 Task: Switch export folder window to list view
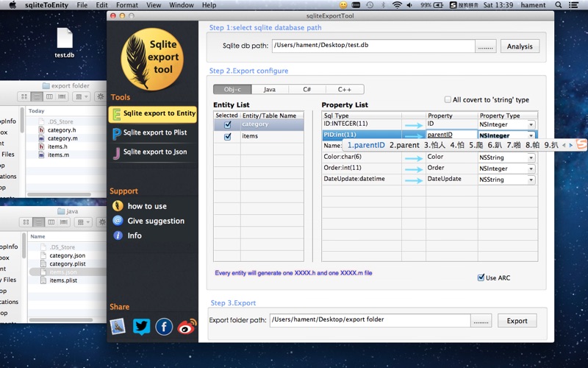37,96
